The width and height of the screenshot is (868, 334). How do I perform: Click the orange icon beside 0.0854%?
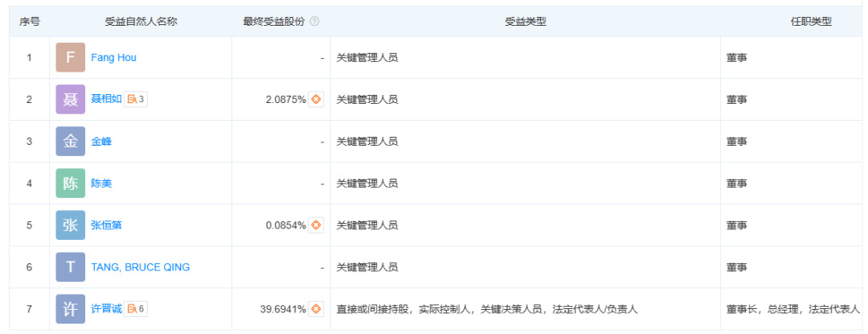coord(317,225)
